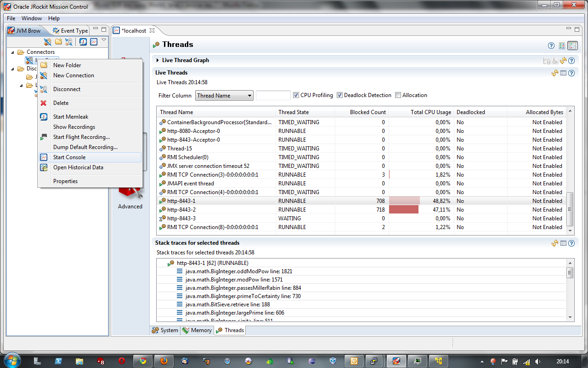Click the filter text input field
This screenshot has width=588, height=368.
pos(273,96)
